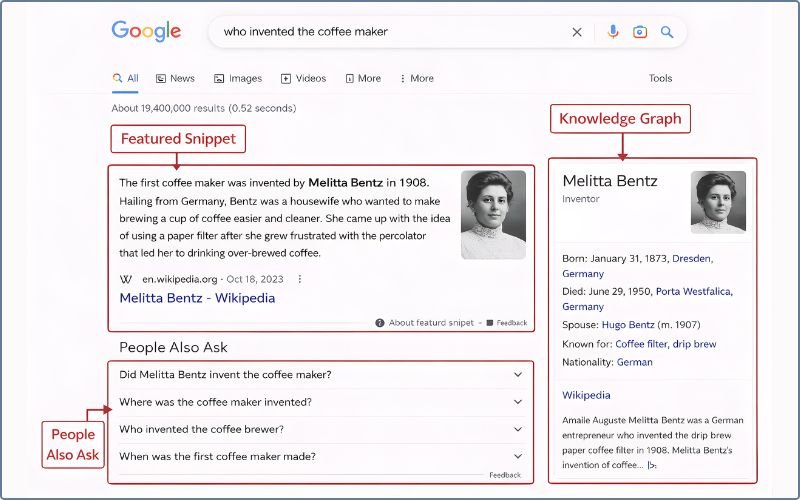Click the Wikipedia W favicon in featured snippet
Screen dimensions: 800x500
point(126,279)
